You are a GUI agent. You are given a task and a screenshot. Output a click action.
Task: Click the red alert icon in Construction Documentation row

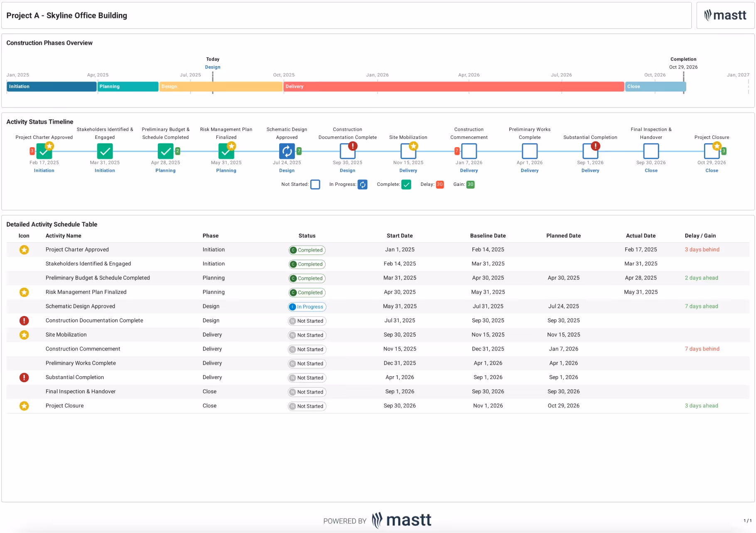24,321
